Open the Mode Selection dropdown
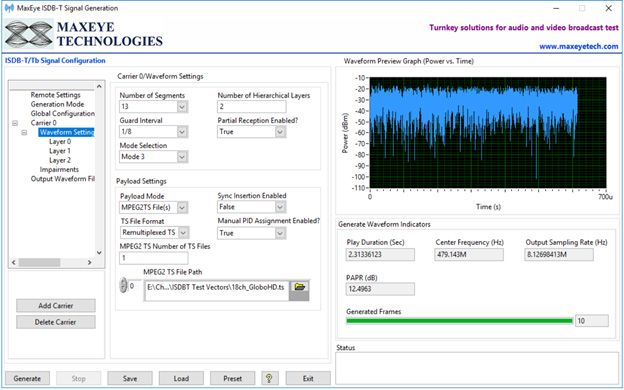The height and width of the screenshot is (390, 624). coord(182,157)
